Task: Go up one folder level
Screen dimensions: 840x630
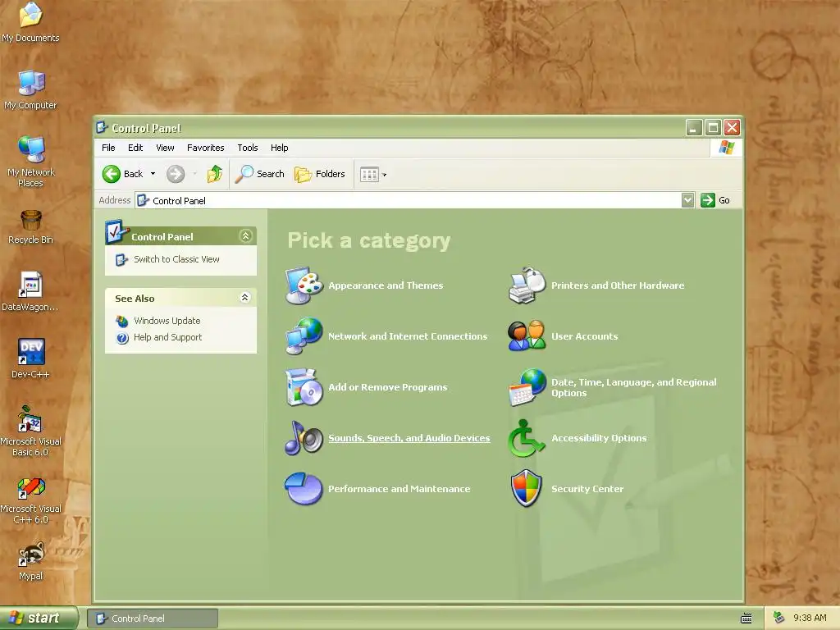Action: [x=215, y=174]
